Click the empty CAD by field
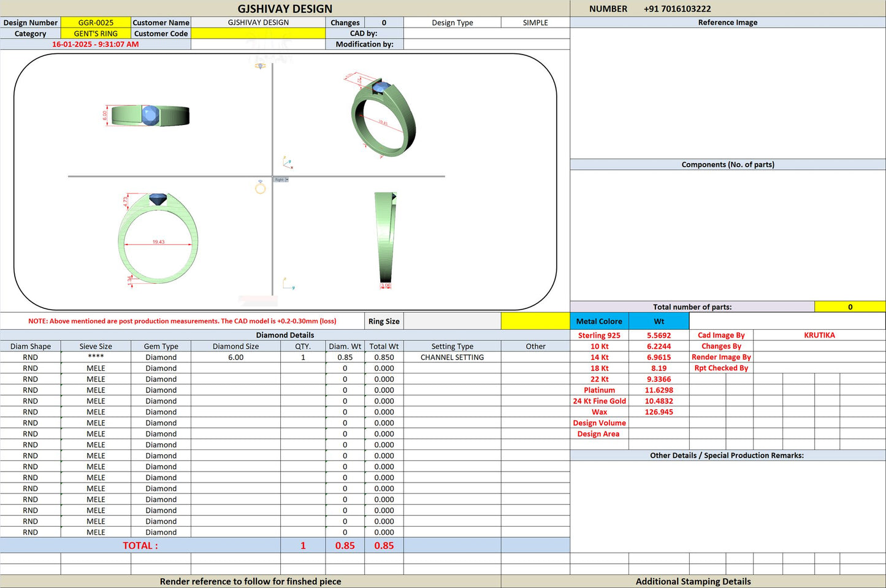This screenshot has width=886, height=588. click(x=487, y=34)
